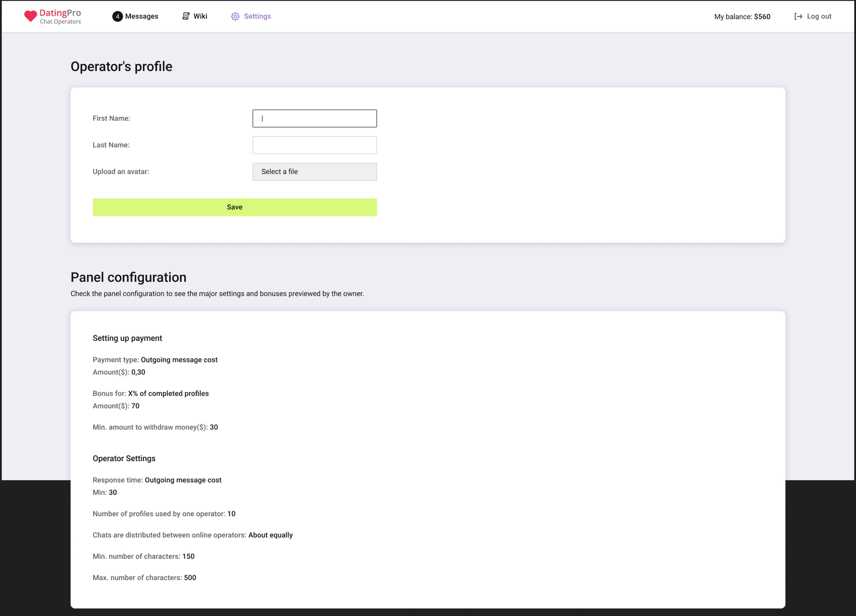Screen dimensions: 856x616
Task: Click the Setting up payment subheading
Action: 128,338
